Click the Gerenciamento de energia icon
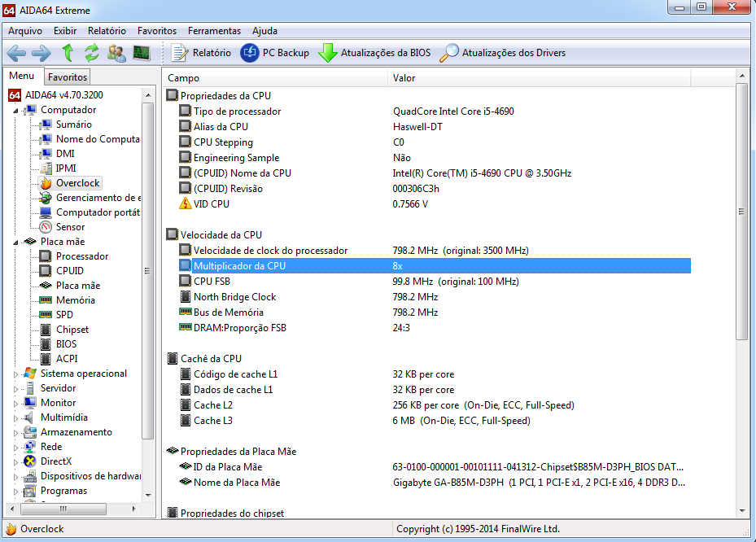 coord(46,198)
